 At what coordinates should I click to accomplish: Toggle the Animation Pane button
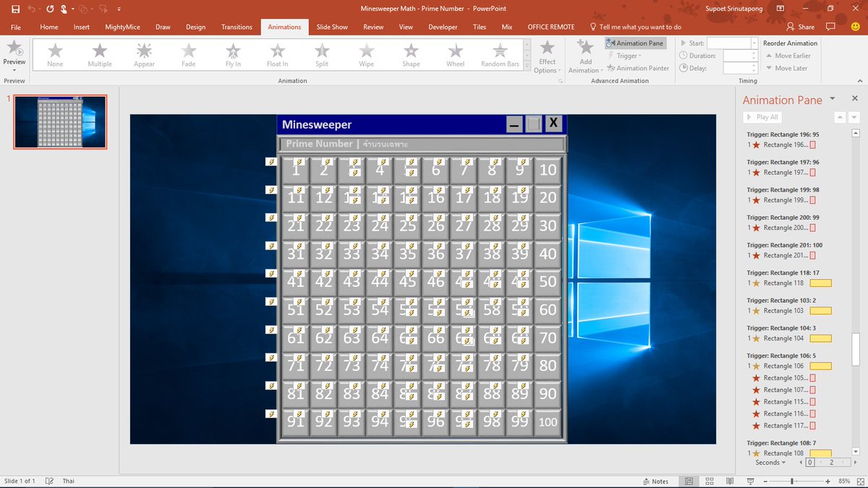[636, 43]
